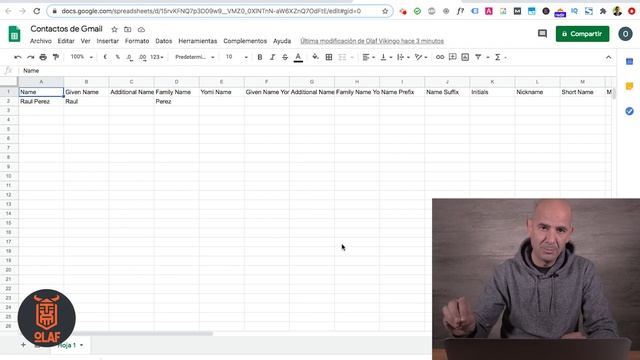Select column K header
This screenshot has width=640, height=360.
492,82
